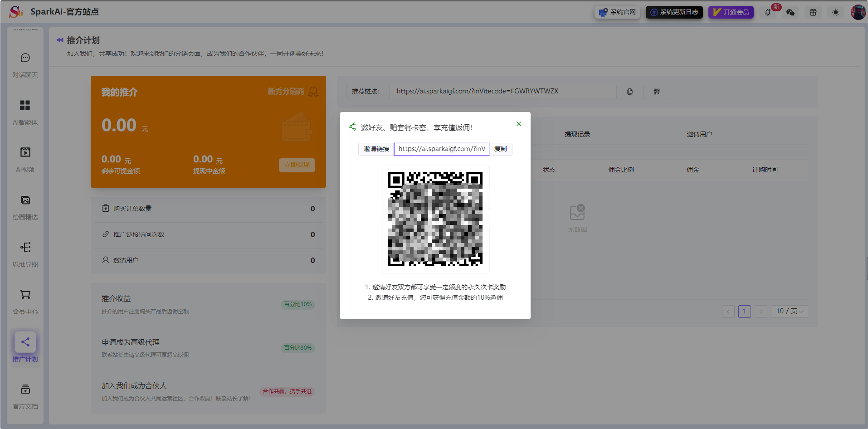This screenshot has height=429, width=868.
Task: Open 绘画精选 gallery icon in sidebar
Action: [25, 200]
